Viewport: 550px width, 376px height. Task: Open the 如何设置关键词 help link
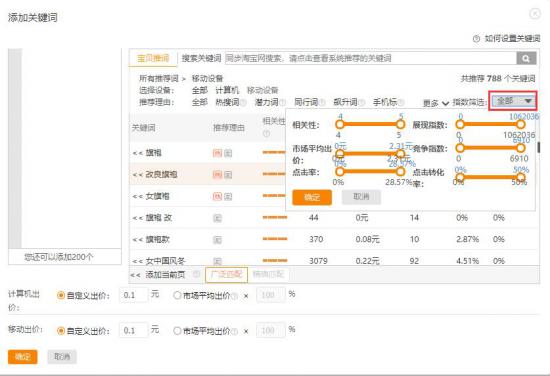coord(512,39)
